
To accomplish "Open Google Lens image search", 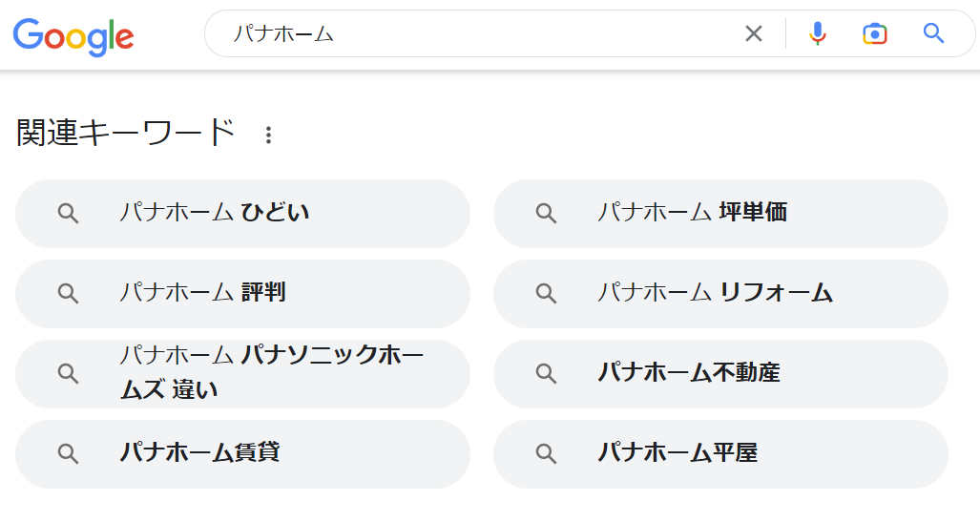I will click(x=874, y=34).
